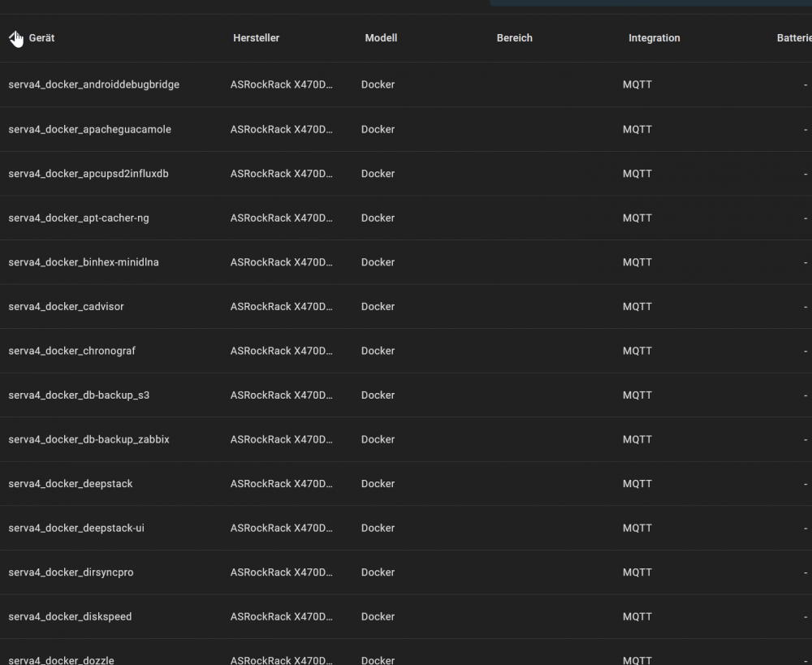Open device serva4_docker_dirsyncpro
The image size is (812, 665).
(x=71, y=572)
